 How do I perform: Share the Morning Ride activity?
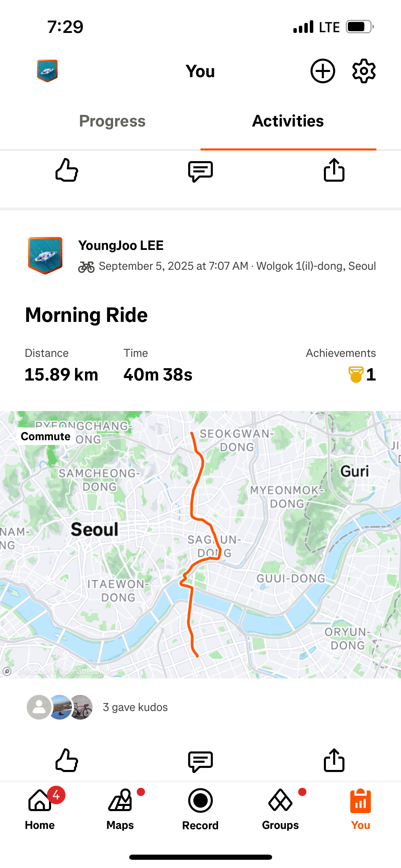[334, 760]
